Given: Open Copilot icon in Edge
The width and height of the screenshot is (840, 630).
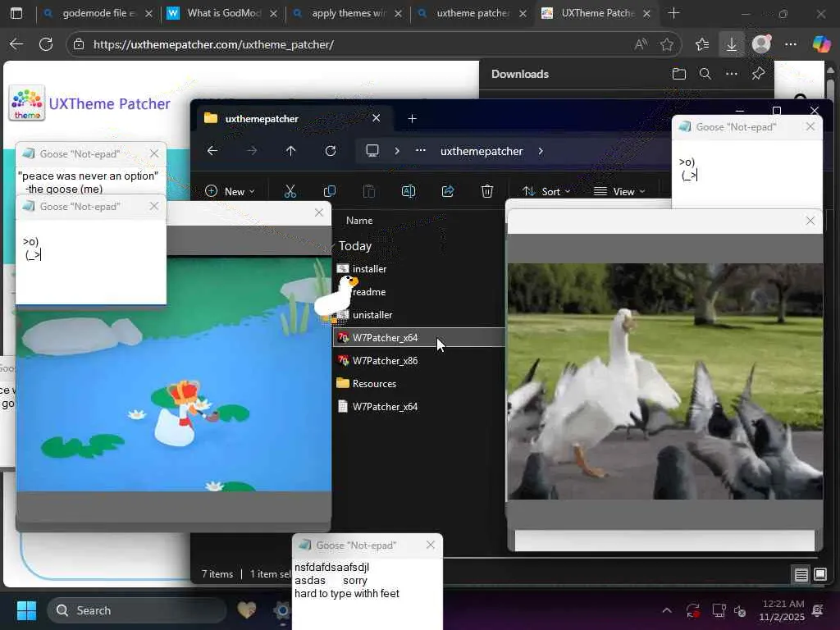Looking at the screenshot, I should click(x=821, y=44).
